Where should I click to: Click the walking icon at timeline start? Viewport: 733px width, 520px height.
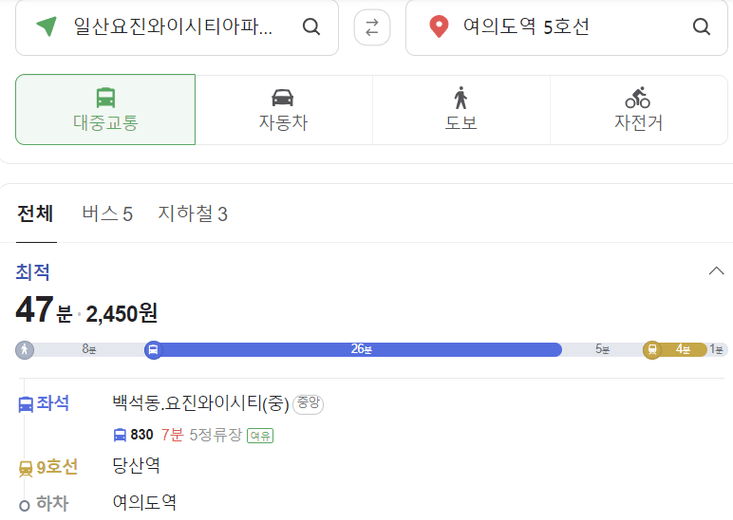24,350
